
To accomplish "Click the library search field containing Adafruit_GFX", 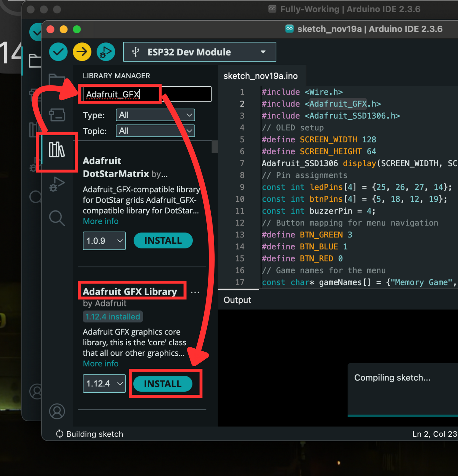I will (x=147, y=94).
